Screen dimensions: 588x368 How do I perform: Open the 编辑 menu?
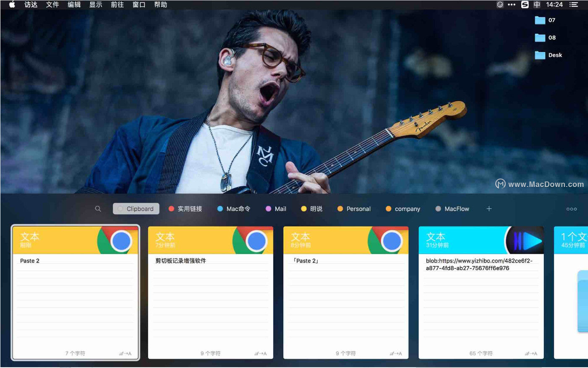[x=74, y=5]
